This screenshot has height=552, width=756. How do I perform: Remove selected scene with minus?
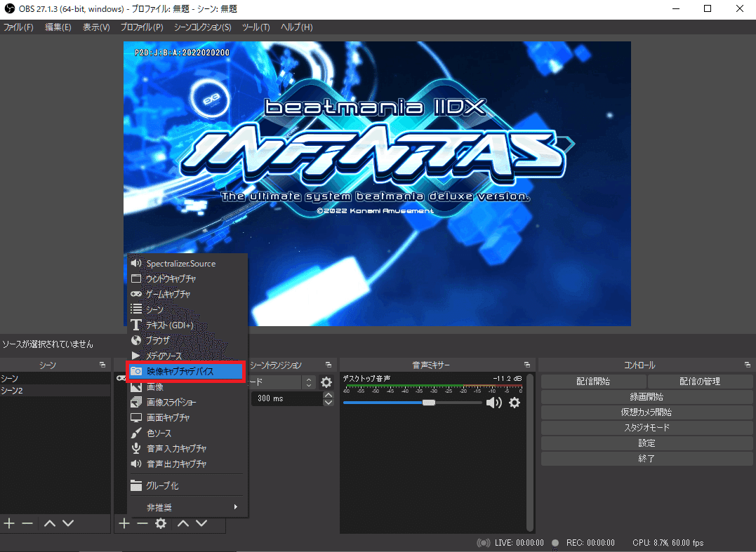tap(27, 523)
